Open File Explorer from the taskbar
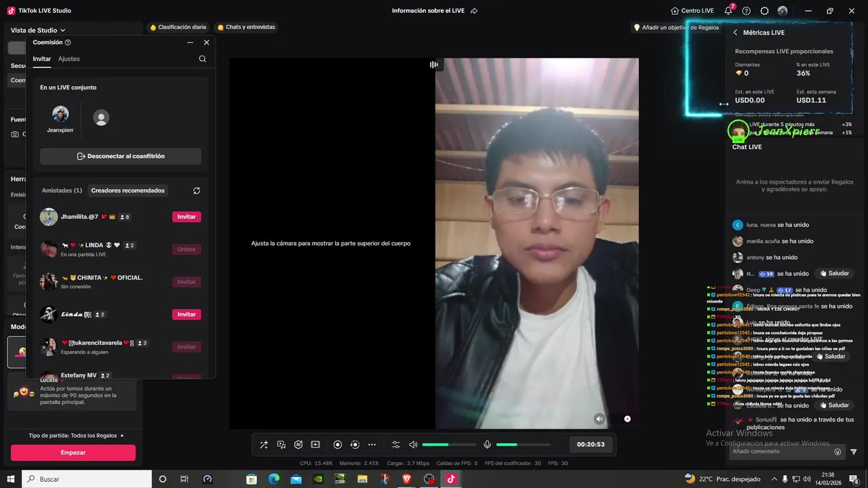Screen dimensions: 868x488 click(363, 479)
